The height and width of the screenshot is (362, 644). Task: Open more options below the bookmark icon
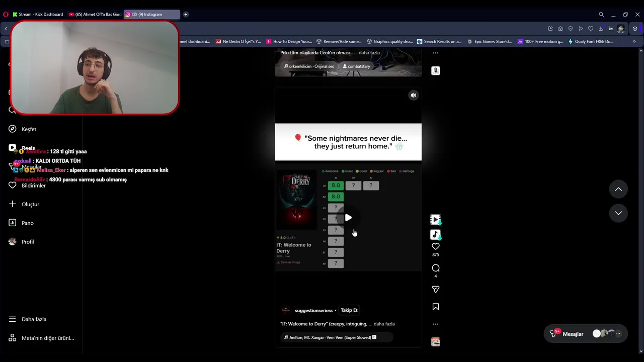coord(436,324)
